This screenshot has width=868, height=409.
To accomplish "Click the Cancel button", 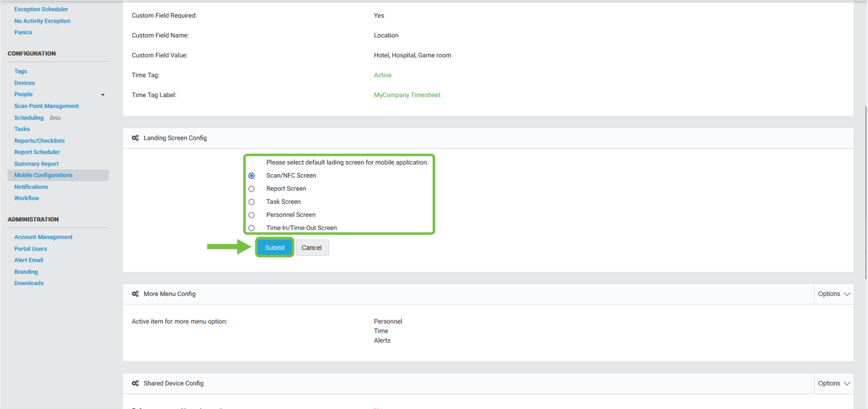I will 311,248.
